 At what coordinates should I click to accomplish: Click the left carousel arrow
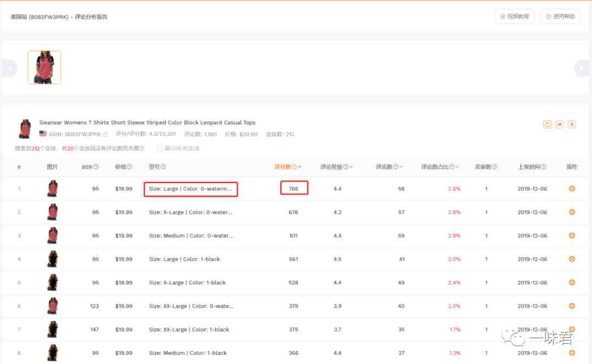pos(9,68)
